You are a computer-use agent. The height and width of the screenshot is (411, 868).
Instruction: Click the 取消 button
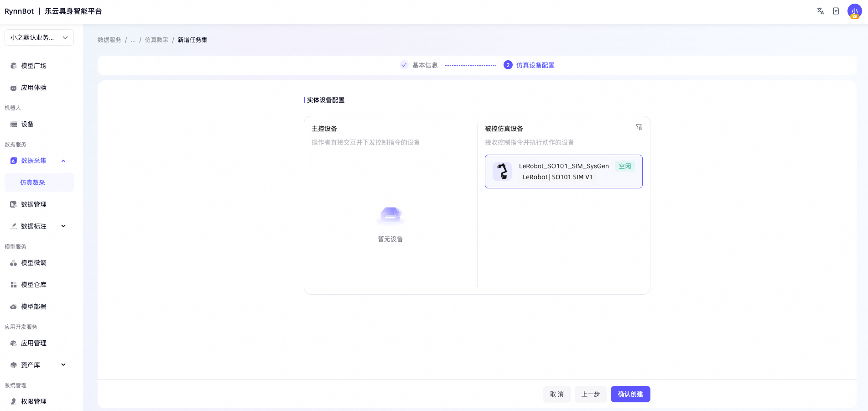point(557,394)
